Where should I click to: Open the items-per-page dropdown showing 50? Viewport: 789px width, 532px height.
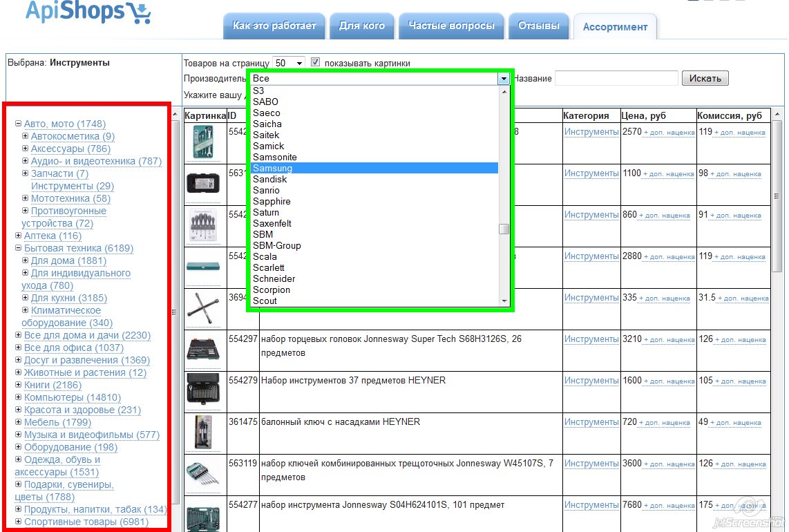[x=289, y=63]
